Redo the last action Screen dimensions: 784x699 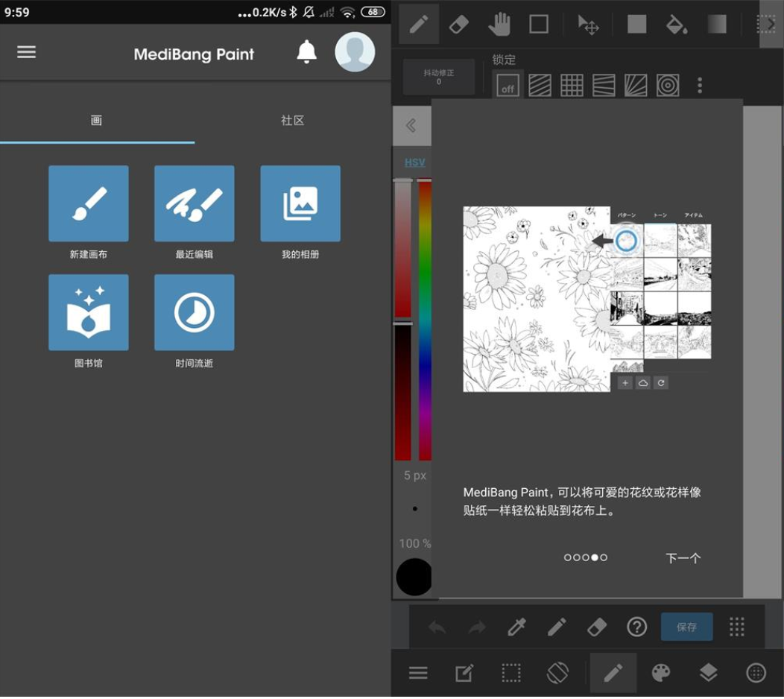tap(477, 627)
